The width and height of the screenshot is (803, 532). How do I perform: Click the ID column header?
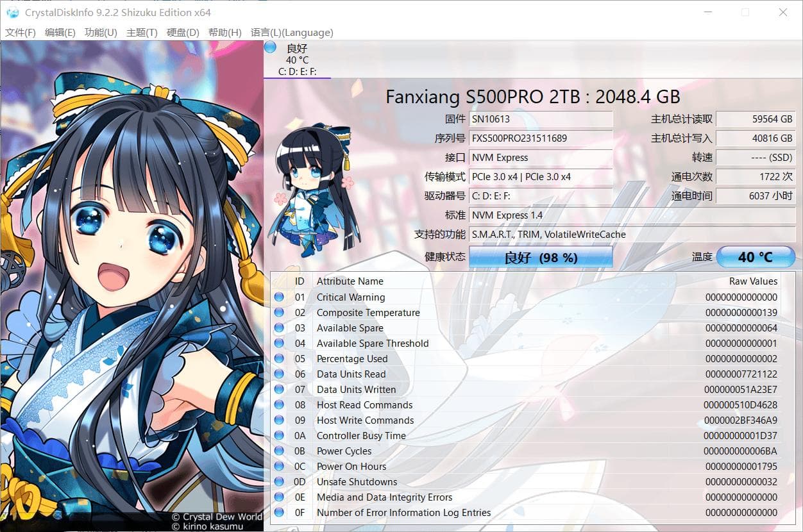coord(300,281)
